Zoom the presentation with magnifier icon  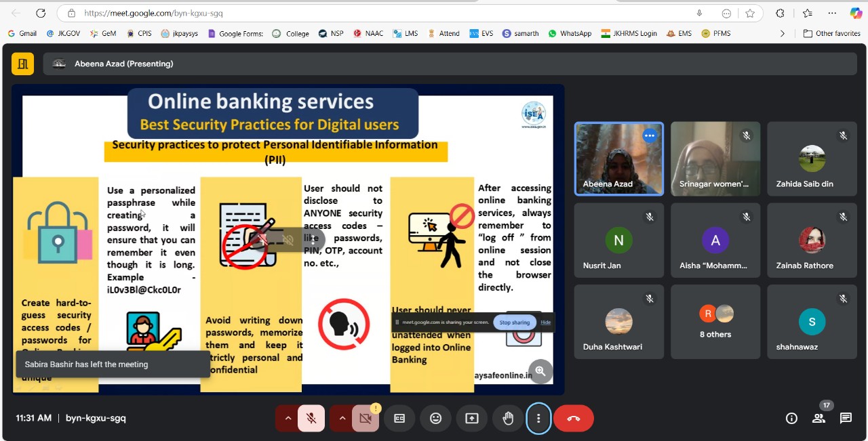[x=540, y=371]
